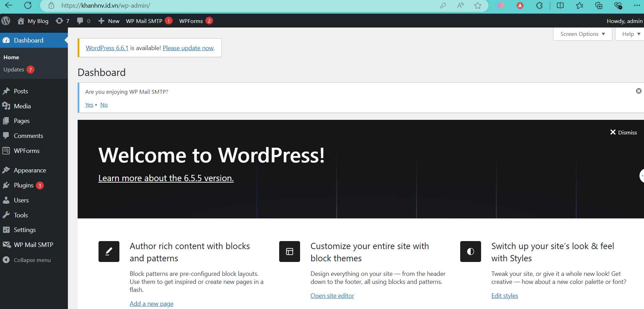Open comments bubble icon in admin bar
This screenshot has width=644, height=309.
click(80, 21)
